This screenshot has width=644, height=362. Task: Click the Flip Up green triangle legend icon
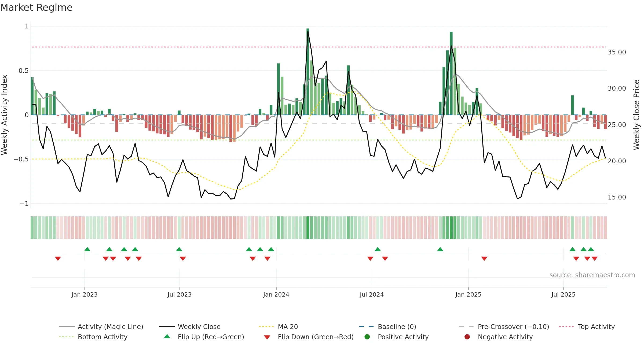click(167, 336)
